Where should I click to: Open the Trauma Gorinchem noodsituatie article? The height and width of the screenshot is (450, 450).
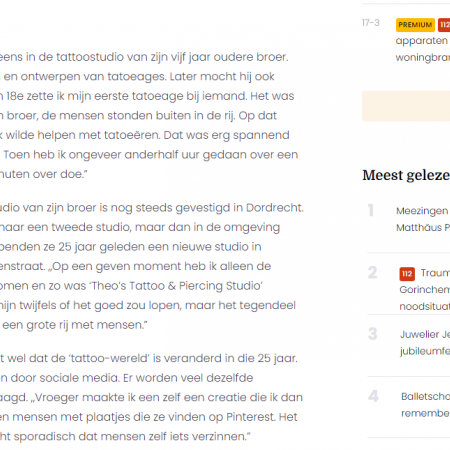click(425, 289)
